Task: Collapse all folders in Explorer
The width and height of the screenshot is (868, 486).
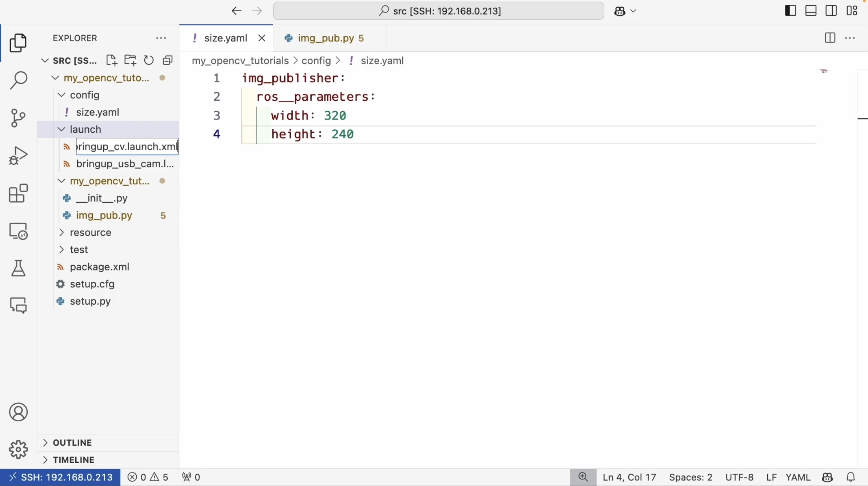Action: pyautogui.click(x=168, y=60)
